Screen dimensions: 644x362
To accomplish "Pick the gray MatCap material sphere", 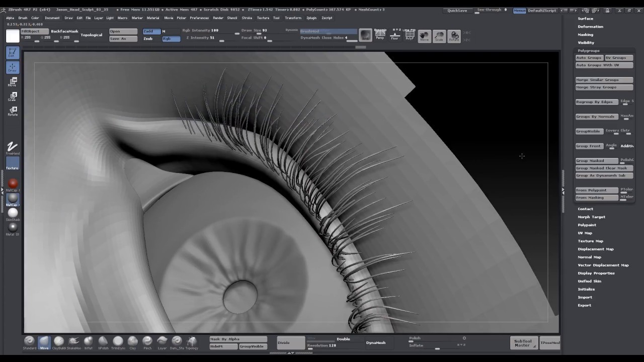I will 13,200.
